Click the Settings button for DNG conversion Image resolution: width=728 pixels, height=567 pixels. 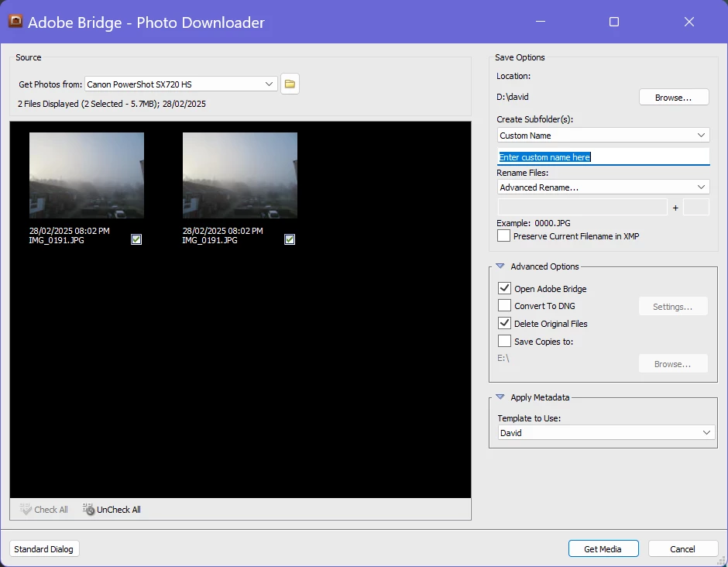[x=673, y=307]
